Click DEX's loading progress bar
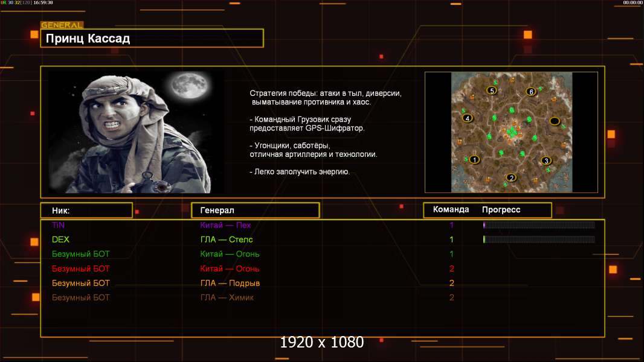Image resolution: width=644 pixels, height=362 pixels. tap(539, 240)
